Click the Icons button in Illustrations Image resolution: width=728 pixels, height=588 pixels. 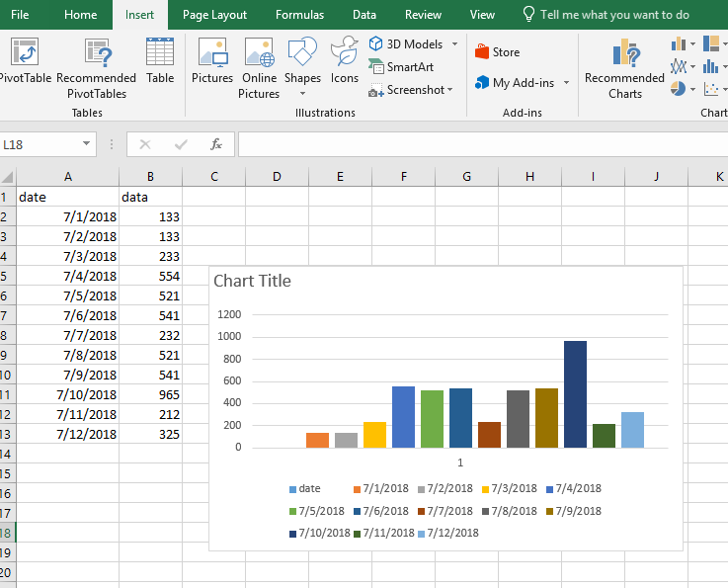coord(345,60)
